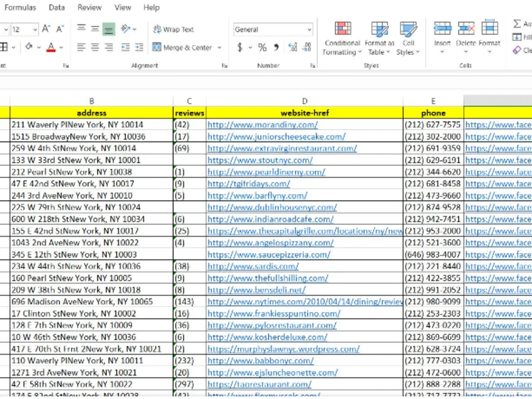Image resolution: width=532 pixels, height=399 pixels.
Task: Select cell 696 Madison AveNew York, NY 10065
Action: 92,302
